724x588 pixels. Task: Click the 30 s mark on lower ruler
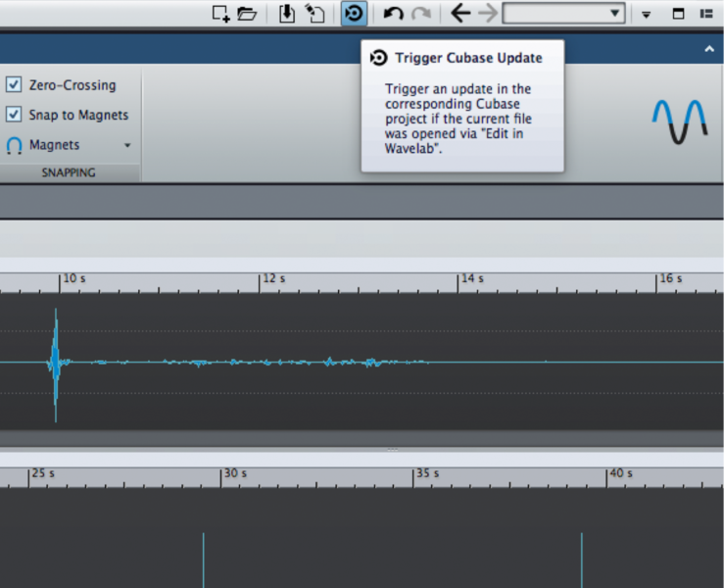235,473
